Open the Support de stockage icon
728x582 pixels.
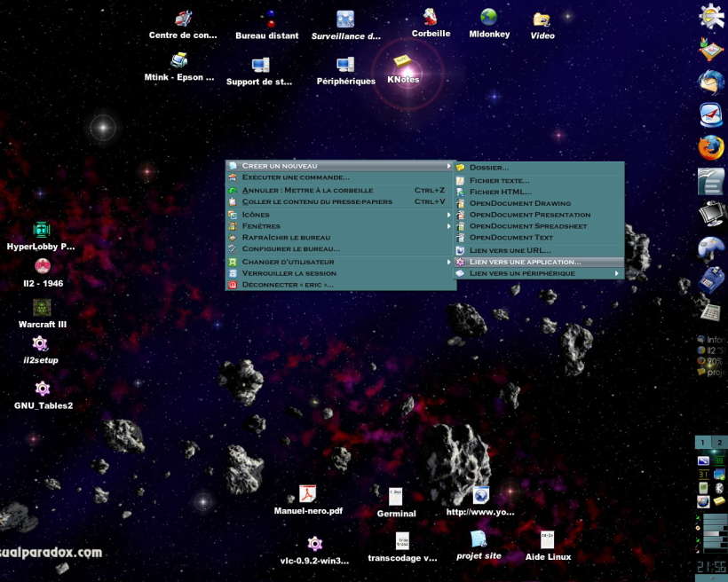(x=260, y=65)
